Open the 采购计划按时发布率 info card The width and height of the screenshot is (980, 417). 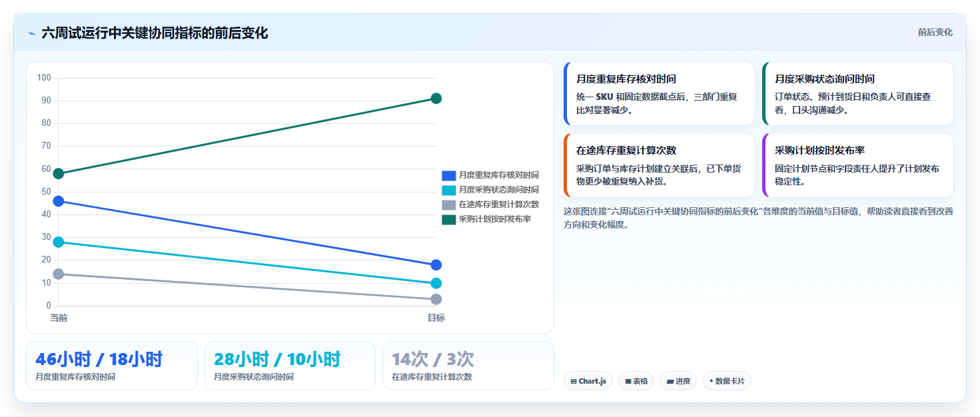pos(858,165)
